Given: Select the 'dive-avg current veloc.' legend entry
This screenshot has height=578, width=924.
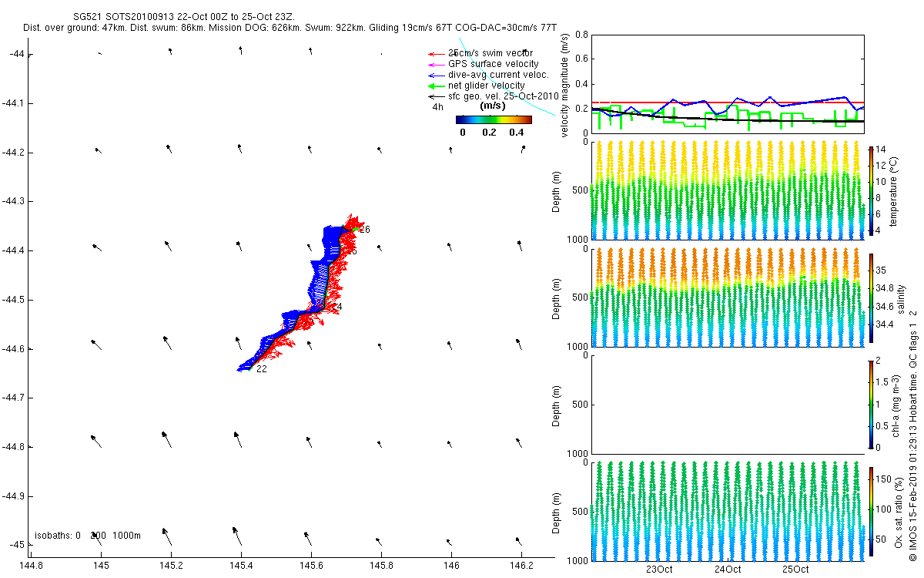Looking at the screenshot, I should pyautogui.click(x=489, y=75).
